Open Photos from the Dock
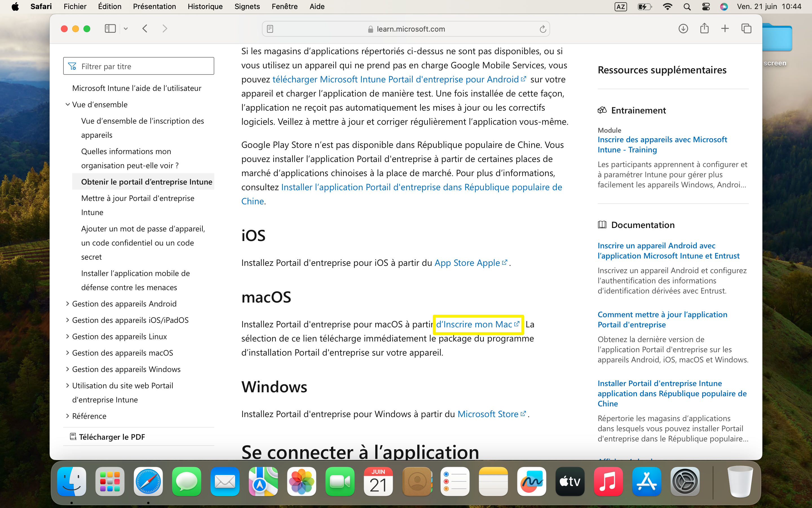Screen dimensions: 812x508 coord(301,481)
